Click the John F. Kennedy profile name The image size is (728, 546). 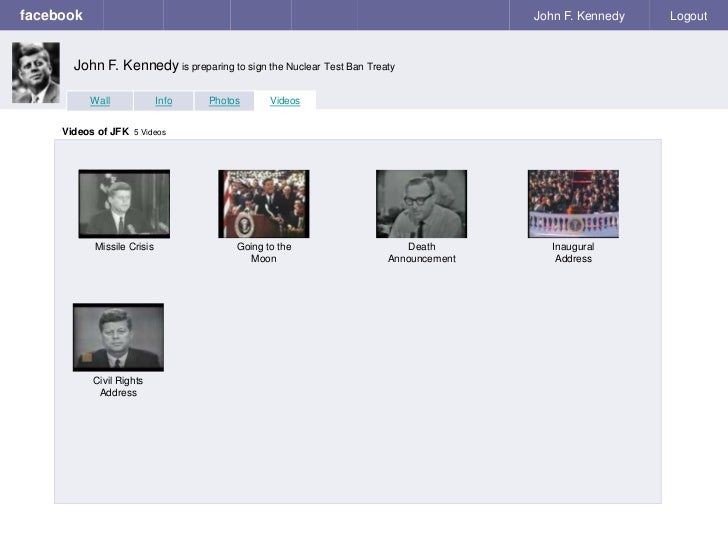pyautogui.click(x=126, y=65)
